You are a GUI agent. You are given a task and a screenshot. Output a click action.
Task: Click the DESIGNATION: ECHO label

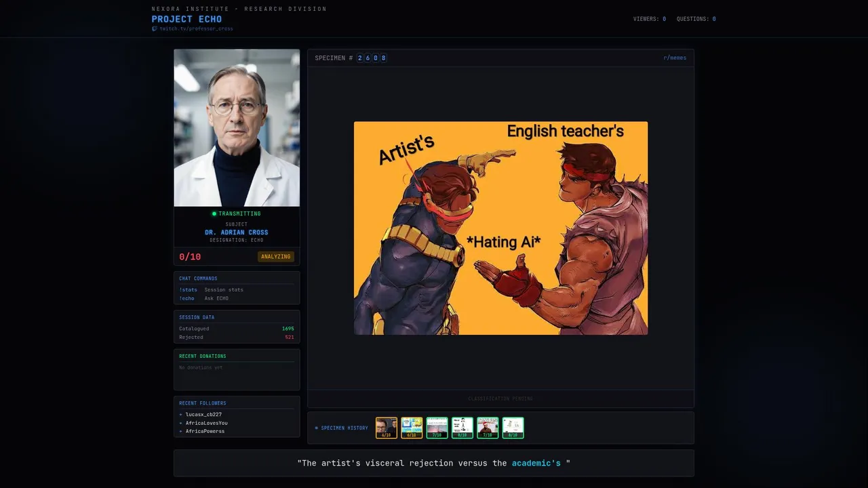pos(237,240)
